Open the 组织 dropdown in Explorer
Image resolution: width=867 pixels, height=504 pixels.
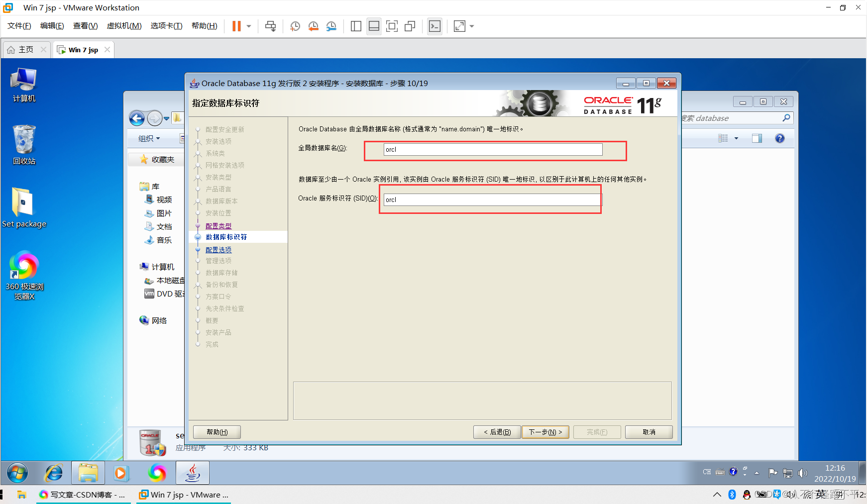pos(149,138)
